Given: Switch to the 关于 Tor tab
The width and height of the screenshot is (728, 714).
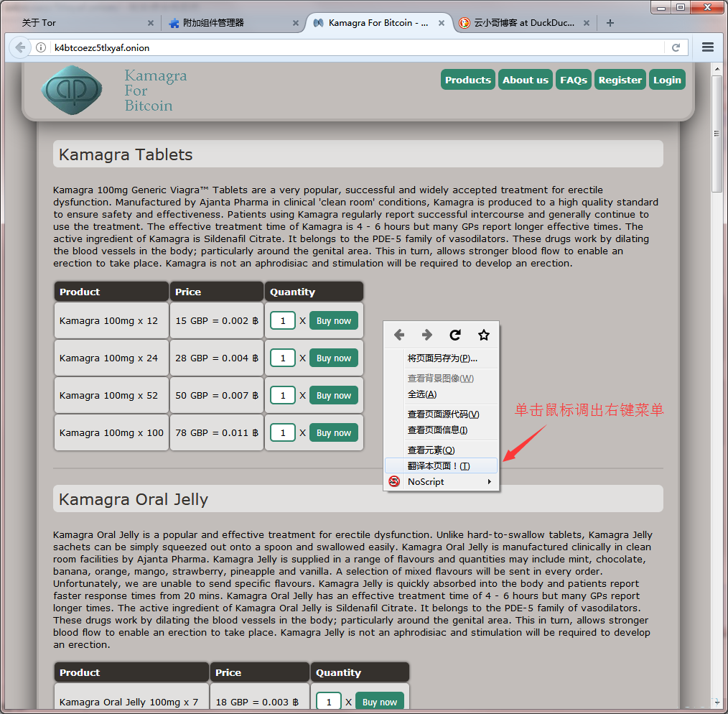Looking at the screenshot, I should pos(82,23).
